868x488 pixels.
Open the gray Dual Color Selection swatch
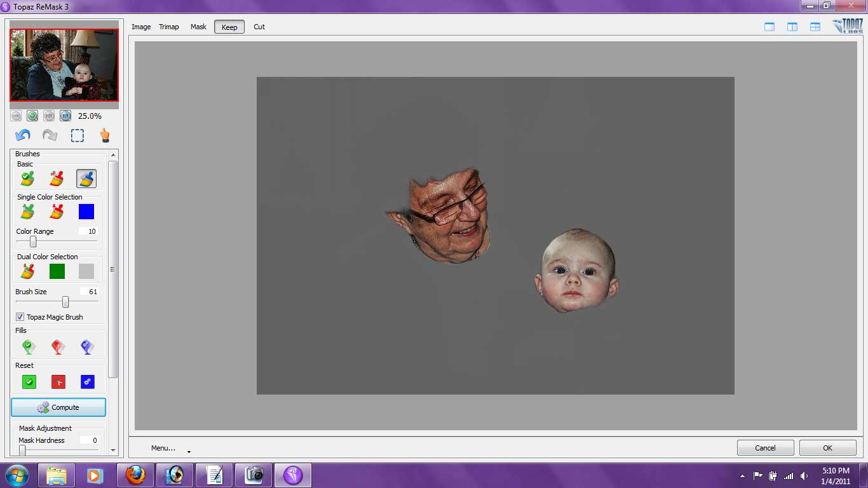tap(86, 271)
